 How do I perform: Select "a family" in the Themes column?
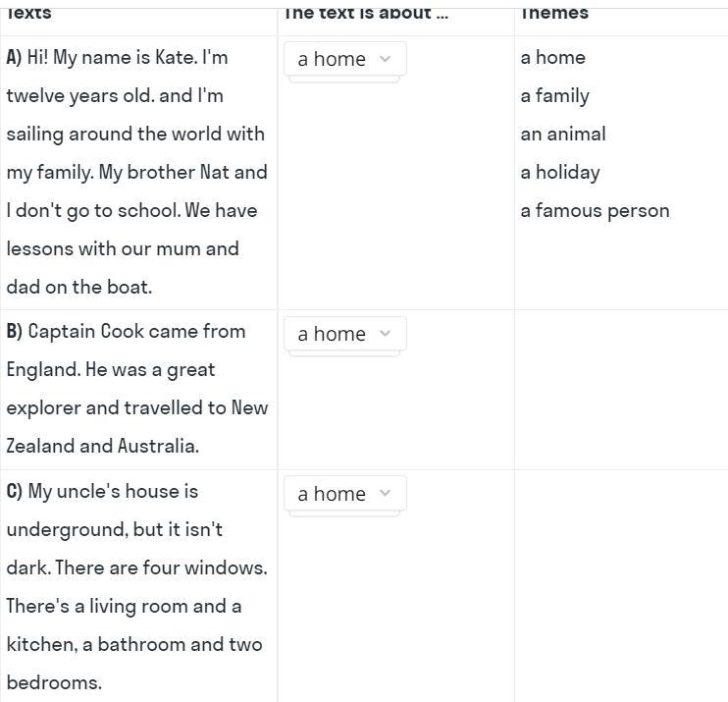(x=554, y=96)
